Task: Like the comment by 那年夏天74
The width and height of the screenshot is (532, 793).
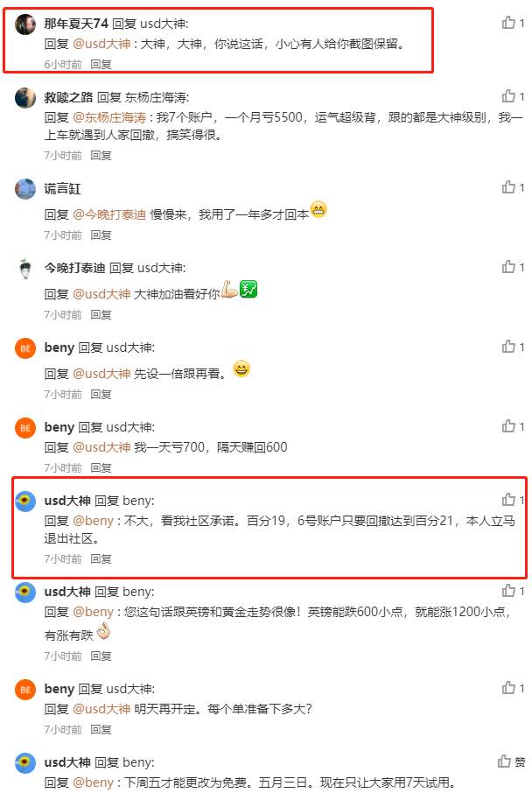Action: tap(508, 22)
